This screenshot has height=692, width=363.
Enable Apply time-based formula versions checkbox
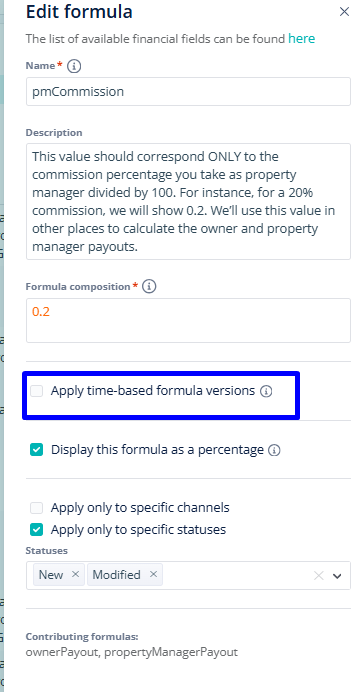[x=37, y=391]
